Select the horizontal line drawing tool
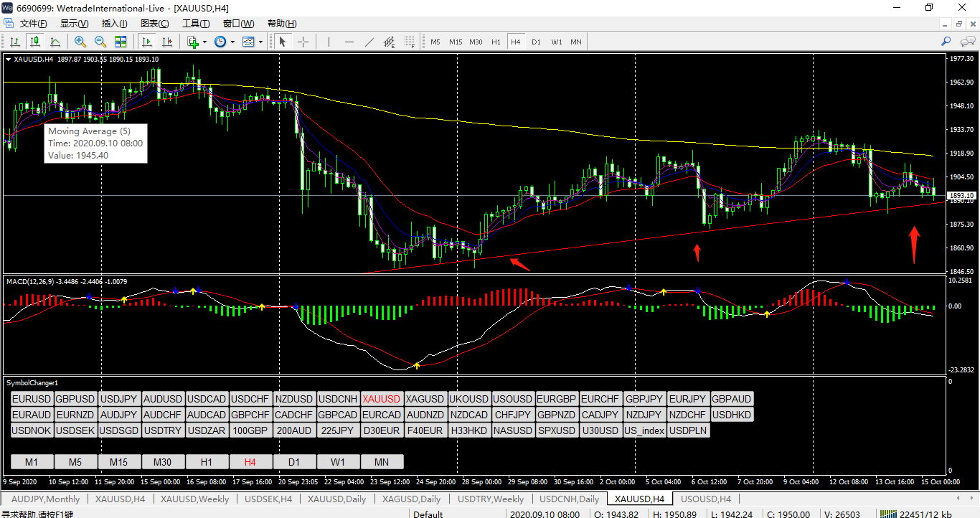The image size is (980, 518). pyautogui.click(x=349, y=42)
